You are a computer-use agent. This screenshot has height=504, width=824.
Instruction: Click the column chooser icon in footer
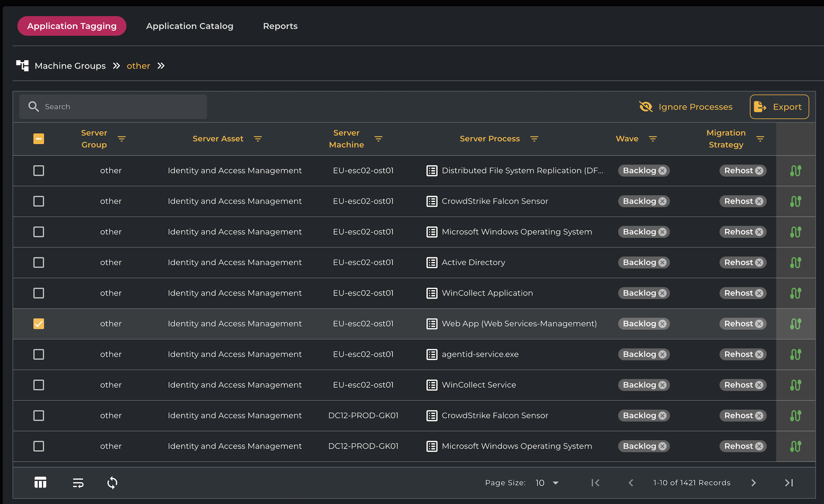[x=40, y=482]
